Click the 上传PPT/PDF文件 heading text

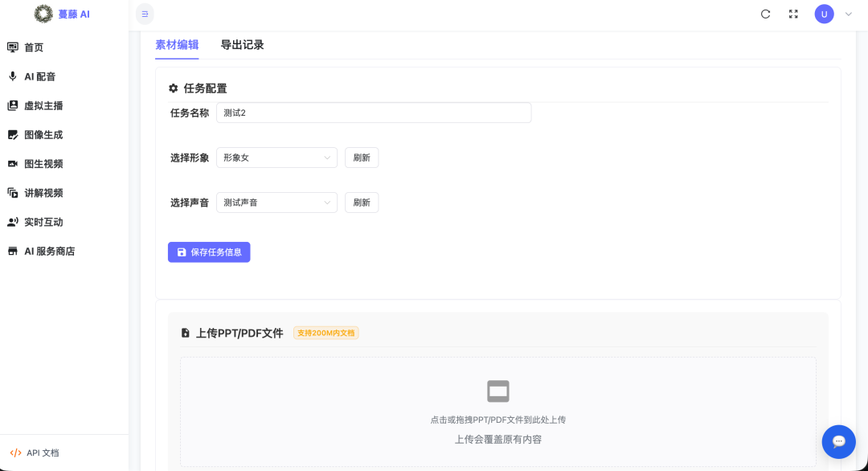tap(240, 334)
